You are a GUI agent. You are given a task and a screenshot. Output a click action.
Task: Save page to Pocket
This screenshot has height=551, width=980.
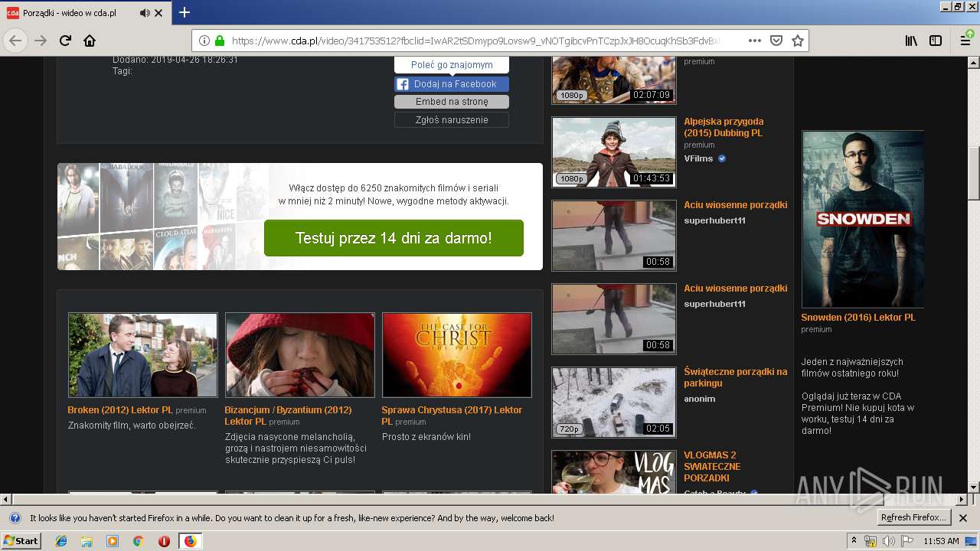click(776, 41)
